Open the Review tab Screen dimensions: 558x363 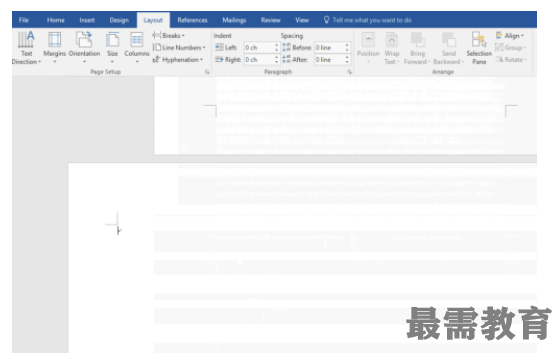click(x=270, y=20)
